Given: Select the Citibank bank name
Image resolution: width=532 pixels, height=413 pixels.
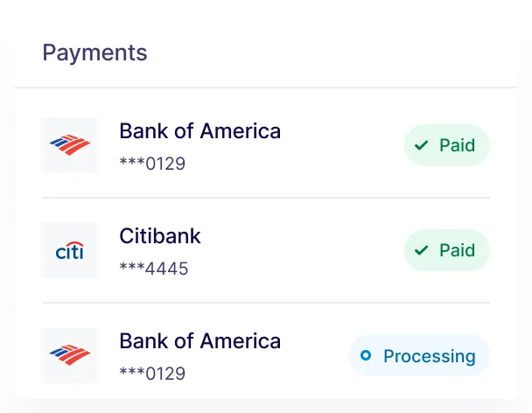Looking at the screenshot, I should (x=160, y=236).
